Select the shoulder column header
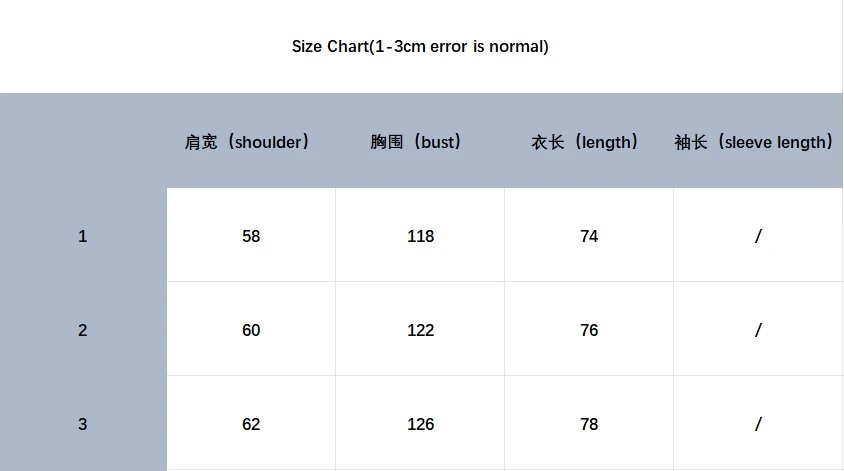 coord(247,142)
